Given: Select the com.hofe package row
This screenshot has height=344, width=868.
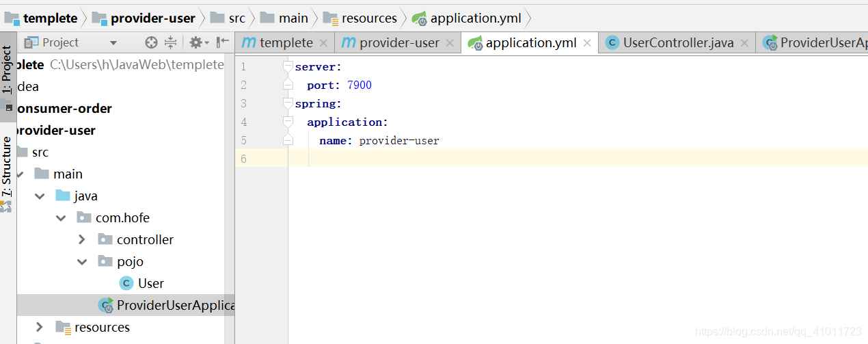Looking at the screenshot, I should [x=125, y=218].
